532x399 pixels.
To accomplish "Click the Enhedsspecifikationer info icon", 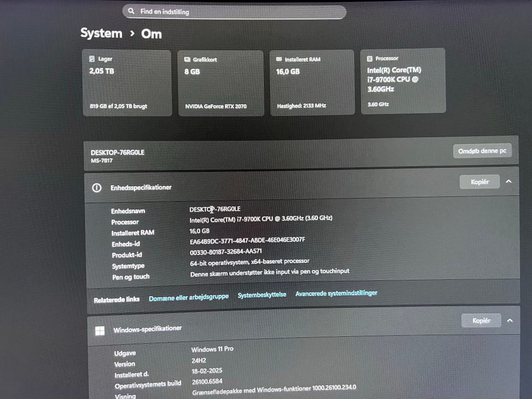I will tap(96, 188).
